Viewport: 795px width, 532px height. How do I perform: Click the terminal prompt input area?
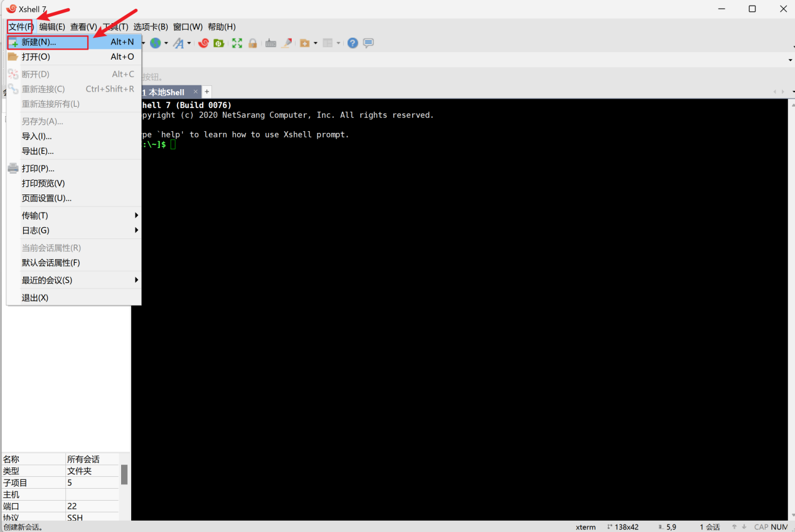point(173,144)
